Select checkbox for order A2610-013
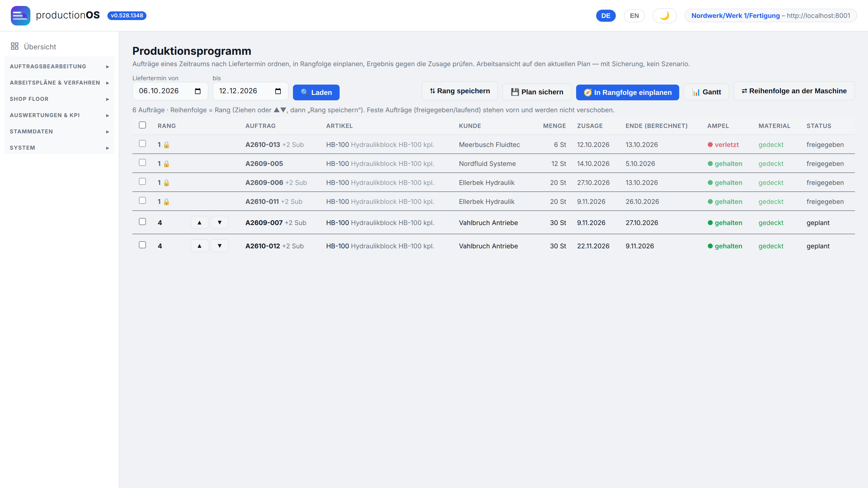868x488 pixels. [x=142, y=143]
